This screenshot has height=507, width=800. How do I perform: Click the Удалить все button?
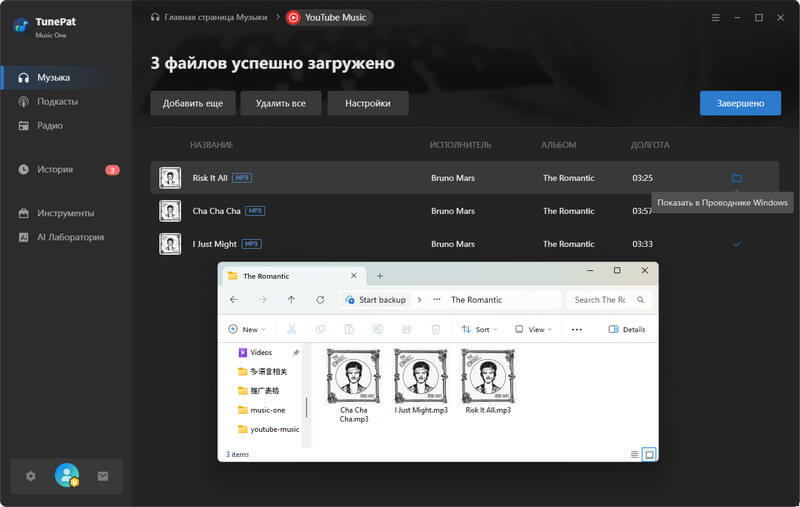pyautogui.click(x=281, y=103)
